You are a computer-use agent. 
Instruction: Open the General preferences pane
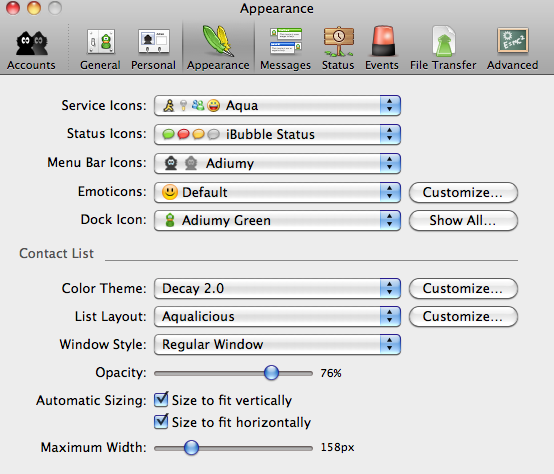click(100, 49)
